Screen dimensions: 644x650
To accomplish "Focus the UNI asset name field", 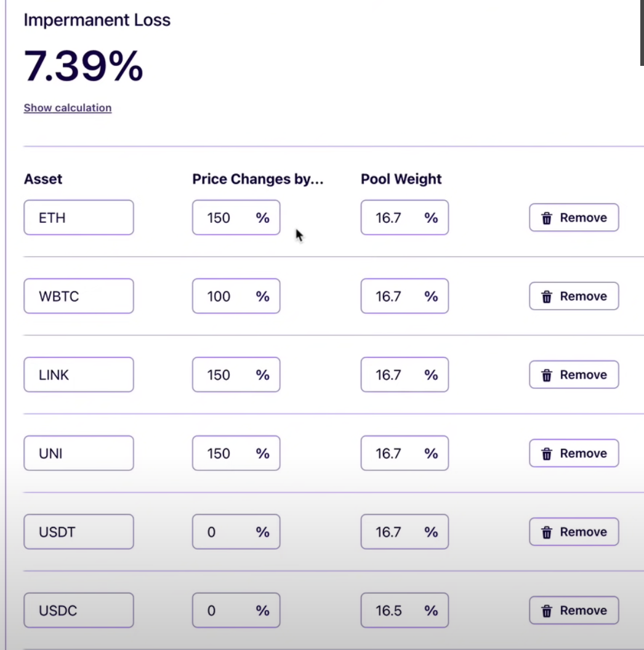I will coord(79,454).
